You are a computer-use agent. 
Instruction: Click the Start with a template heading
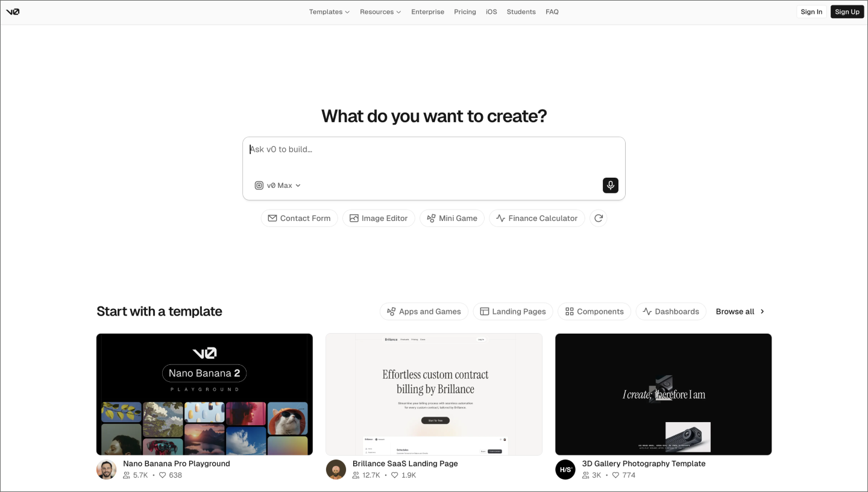(159, 311)
